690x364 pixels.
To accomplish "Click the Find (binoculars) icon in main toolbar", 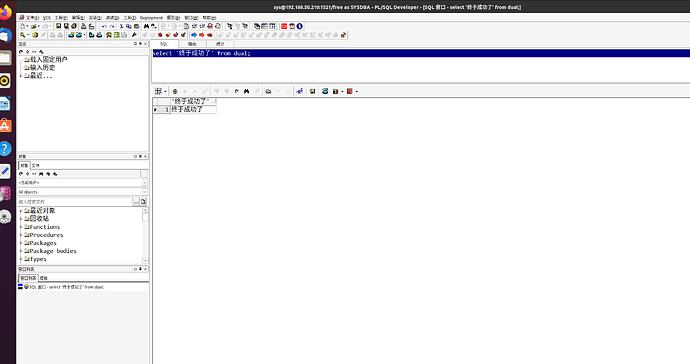I will point(147,26).
